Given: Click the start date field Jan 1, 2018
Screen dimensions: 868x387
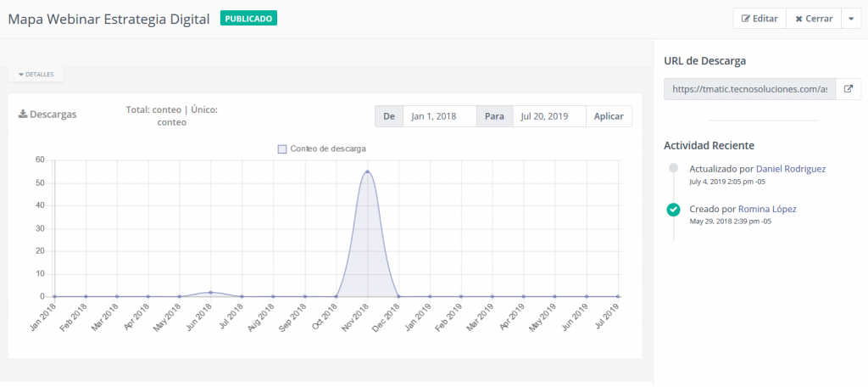Looking at the screenshot, I should tap(439, 116).
